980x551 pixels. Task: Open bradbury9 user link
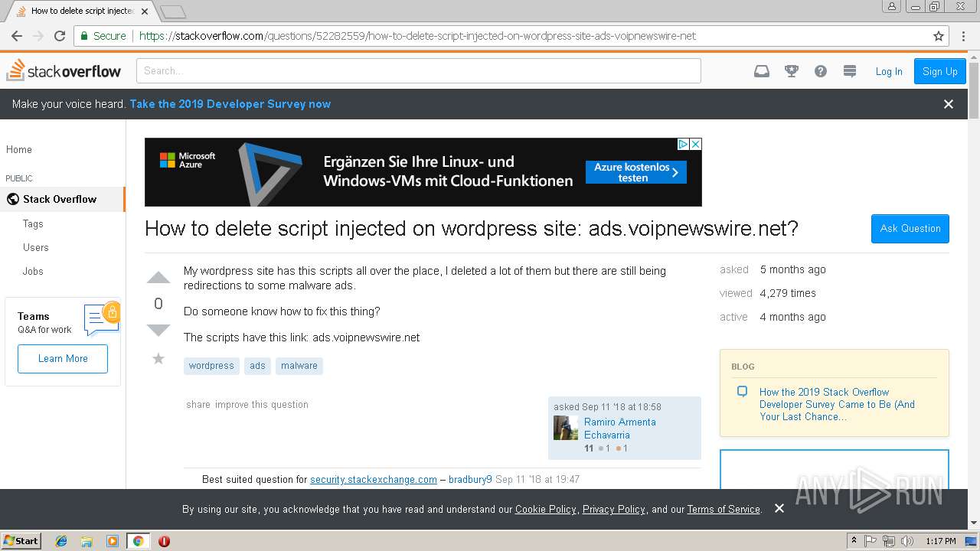point(470,479)
